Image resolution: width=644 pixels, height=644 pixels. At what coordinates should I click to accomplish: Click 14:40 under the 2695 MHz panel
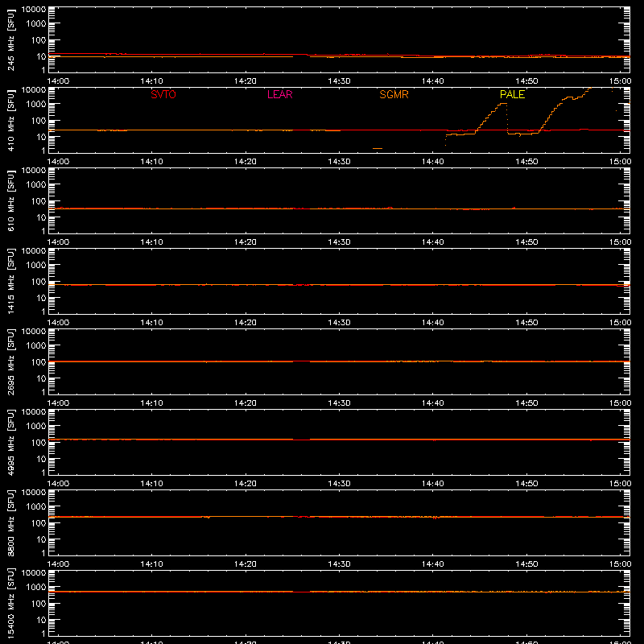[433, 403]
